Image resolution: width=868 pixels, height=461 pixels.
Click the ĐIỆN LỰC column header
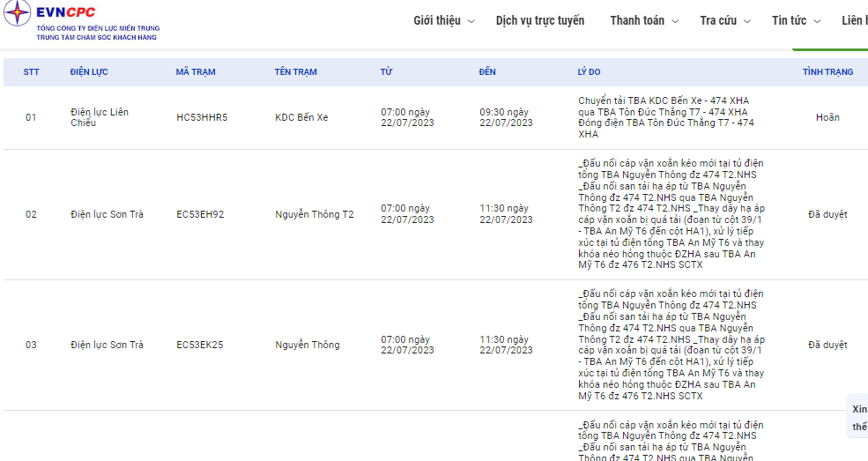coord(89,72)
